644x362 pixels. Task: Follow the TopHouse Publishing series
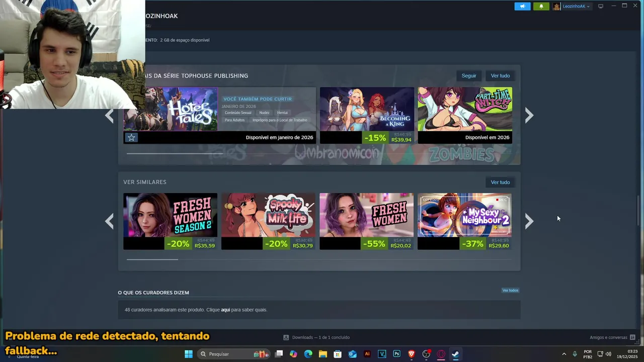coord(469,75)
